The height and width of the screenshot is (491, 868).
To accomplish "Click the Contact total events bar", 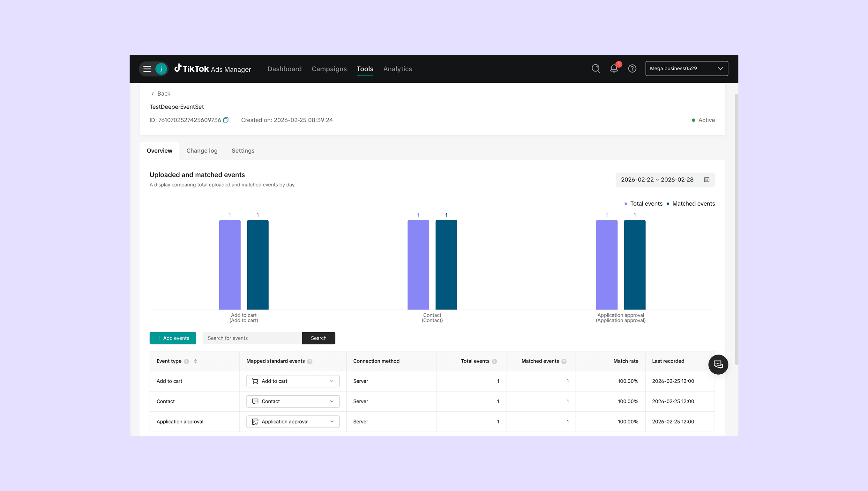I will click(418, 265).
